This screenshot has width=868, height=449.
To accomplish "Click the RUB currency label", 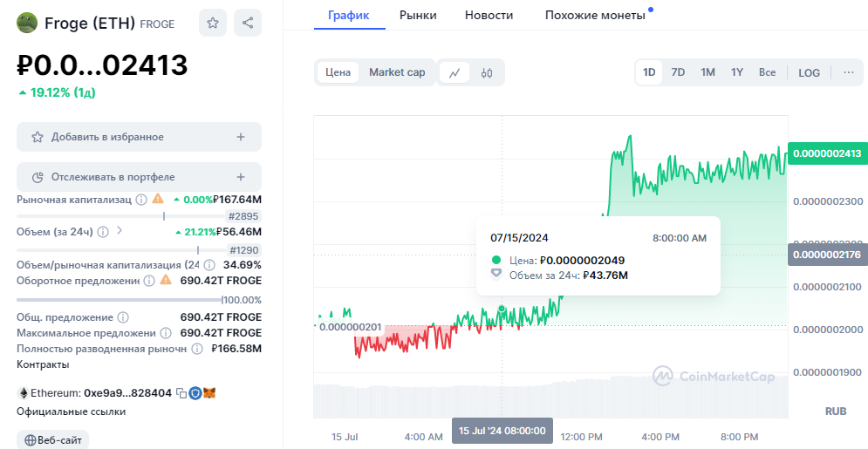I will point(836,412).
